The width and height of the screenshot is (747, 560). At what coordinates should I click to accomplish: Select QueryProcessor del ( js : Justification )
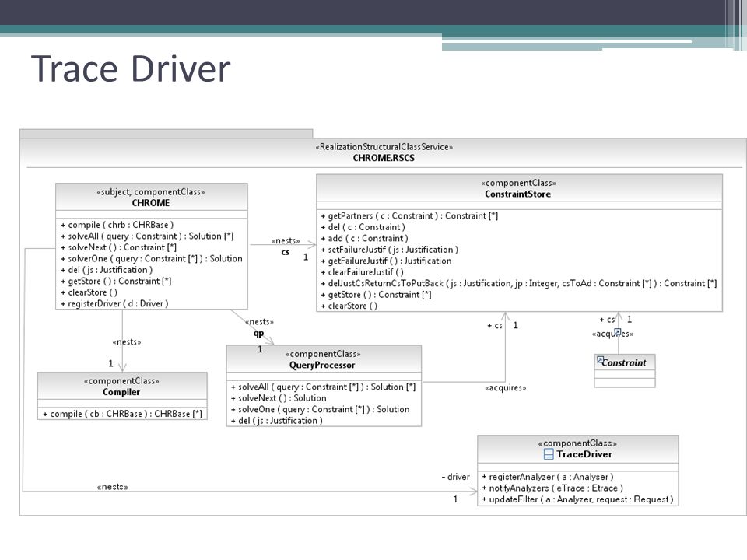coord(277,421)
